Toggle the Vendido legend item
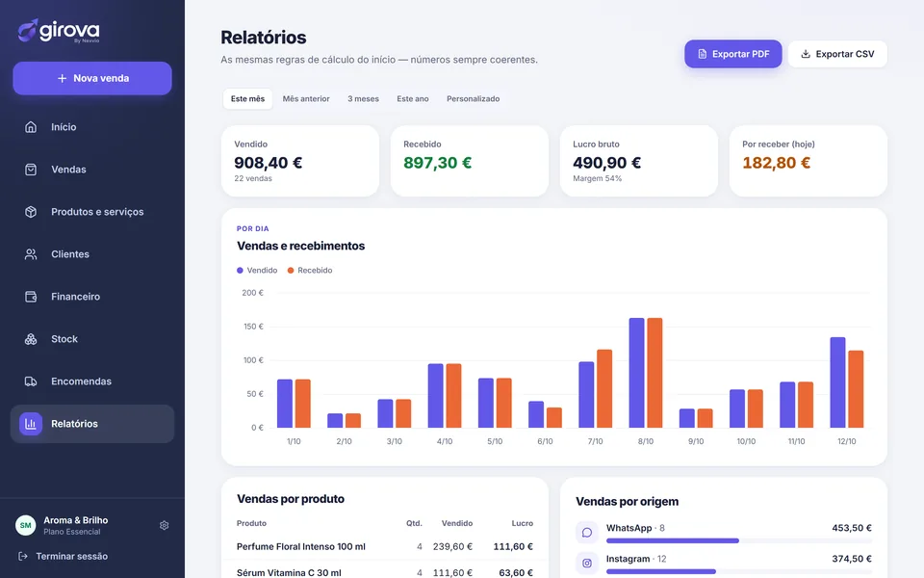The height and width of the screenshot is (578, 924). click(x=257, y=270)
